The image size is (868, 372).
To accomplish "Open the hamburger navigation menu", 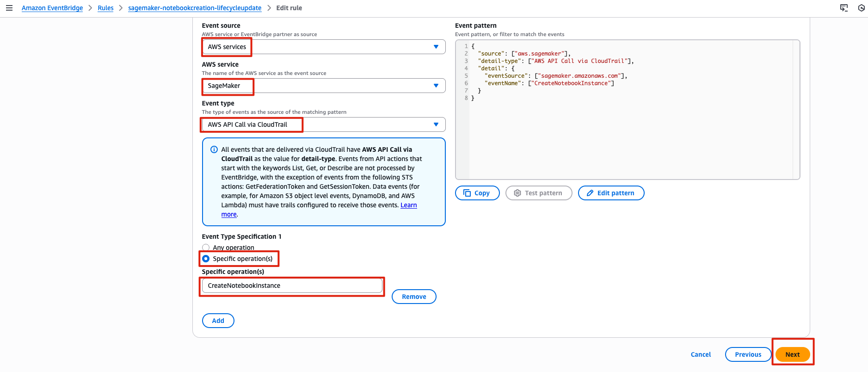I will pos(9,8).
